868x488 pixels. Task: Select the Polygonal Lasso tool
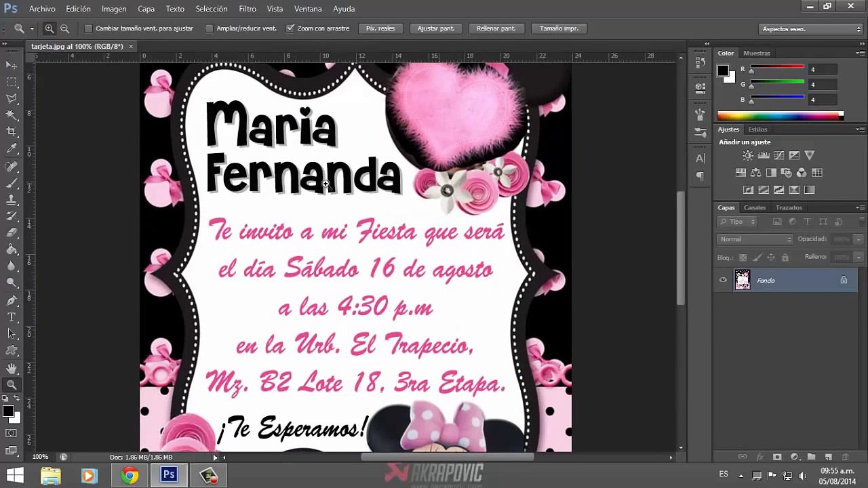tap(12, 99)
